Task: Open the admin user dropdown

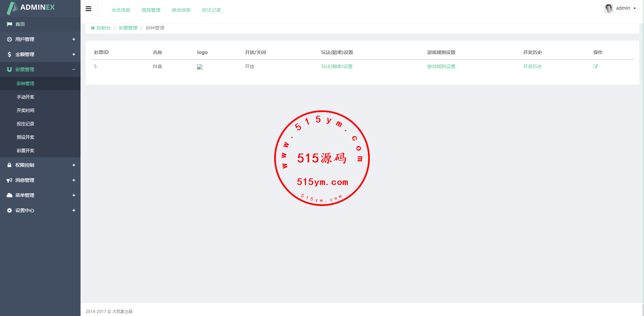Action: [x=626, y=8]
